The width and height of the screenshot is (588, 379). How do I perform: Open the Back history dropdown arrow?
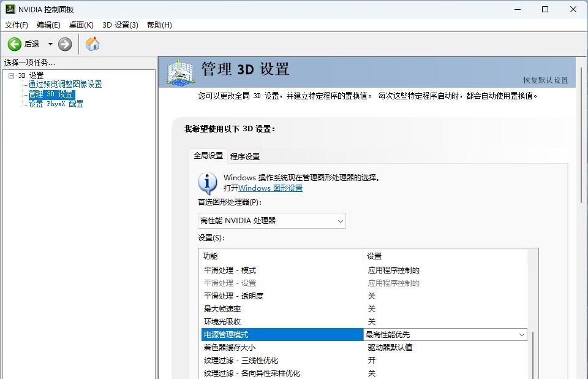click(50, 44)
